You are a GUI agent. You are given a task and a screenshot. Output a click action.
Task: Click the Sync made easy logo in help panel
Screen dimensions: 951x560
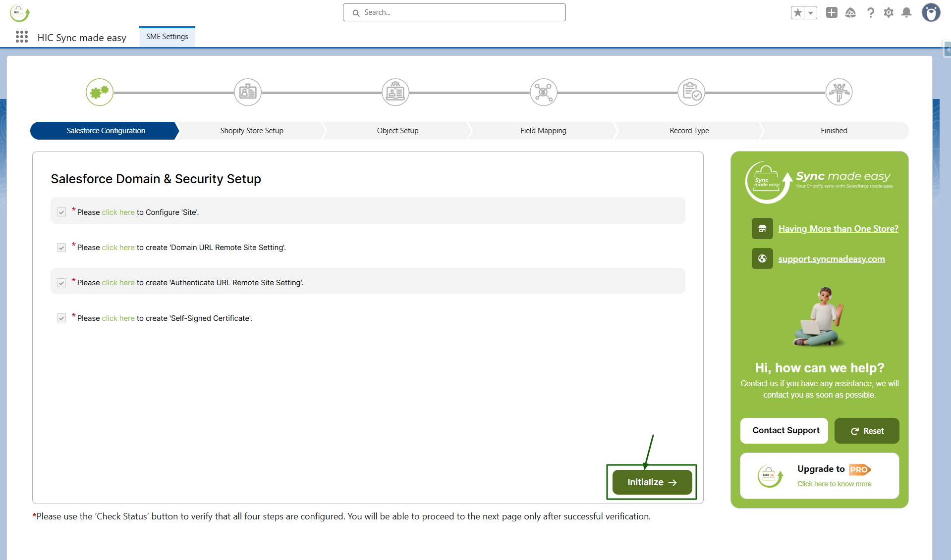819,182
